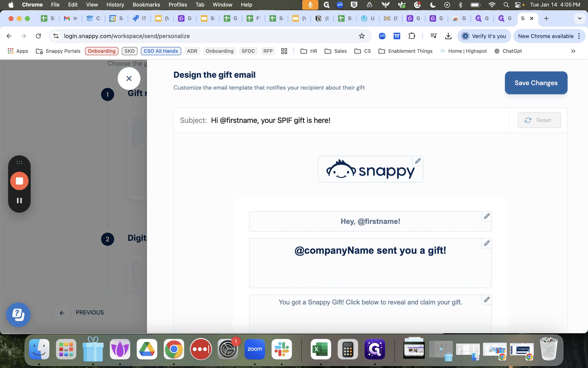Open SFDC tab group
This screenshot has height=368, width=588.
pos(248,51)
